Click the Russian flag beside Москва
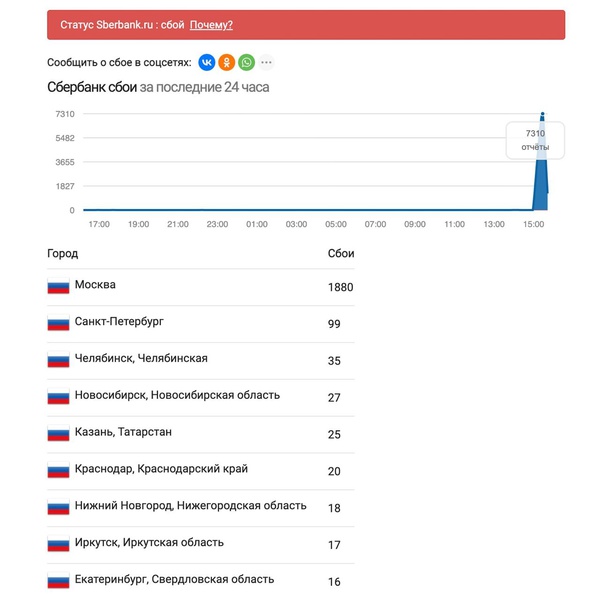Viewport: 593px width, 600px height. pos(59,286)
